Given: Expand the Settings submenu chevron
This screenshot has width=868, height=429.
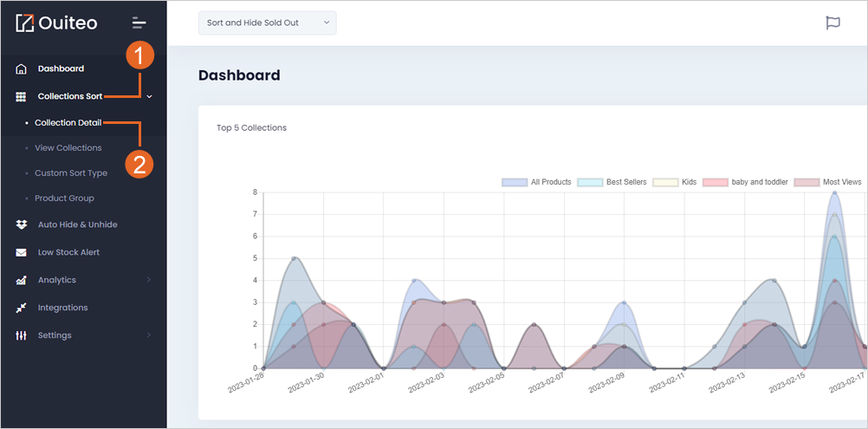Looking at the screenshot, I should [149, 335].
